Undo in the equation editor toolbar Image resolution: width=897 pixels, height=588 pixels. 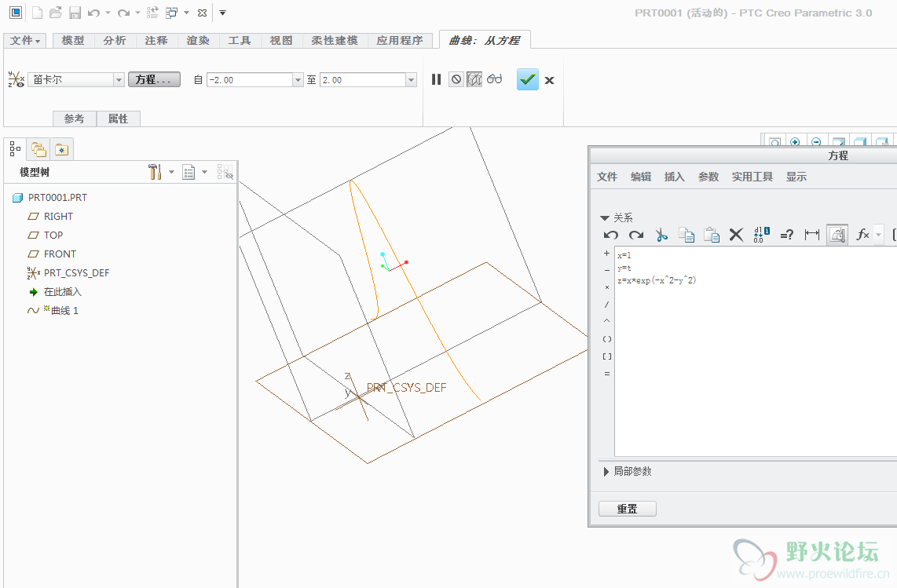611,235
